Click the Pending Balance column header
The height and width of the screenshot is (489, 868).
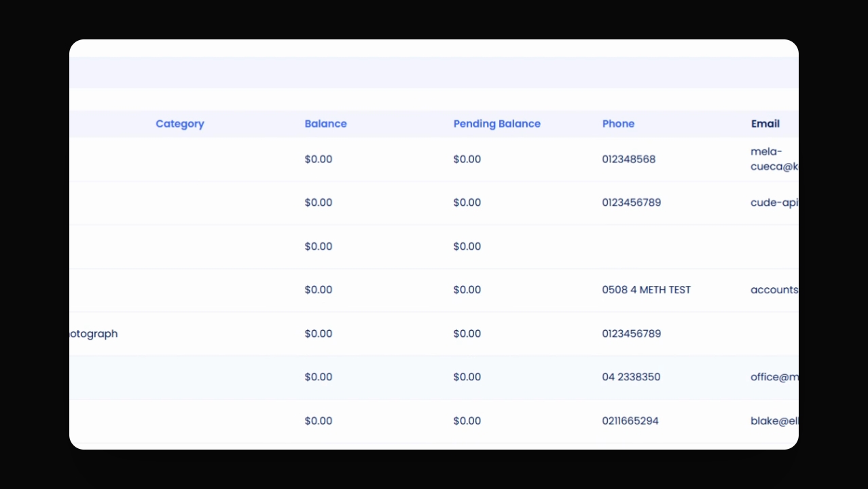coord(496,124)
